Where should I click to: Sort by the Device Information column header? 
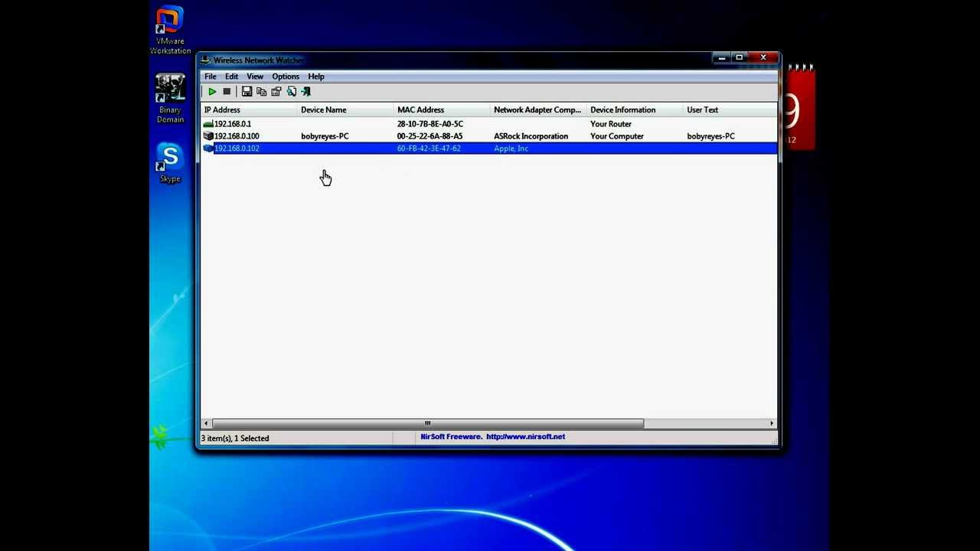pos(635,110)
